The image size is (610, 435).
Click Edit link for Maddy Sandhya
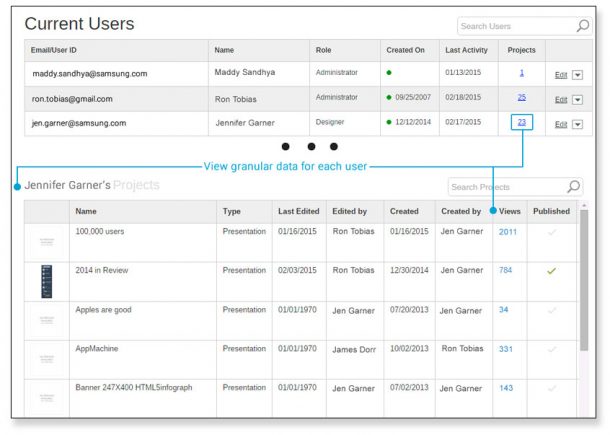pos(561,74)
